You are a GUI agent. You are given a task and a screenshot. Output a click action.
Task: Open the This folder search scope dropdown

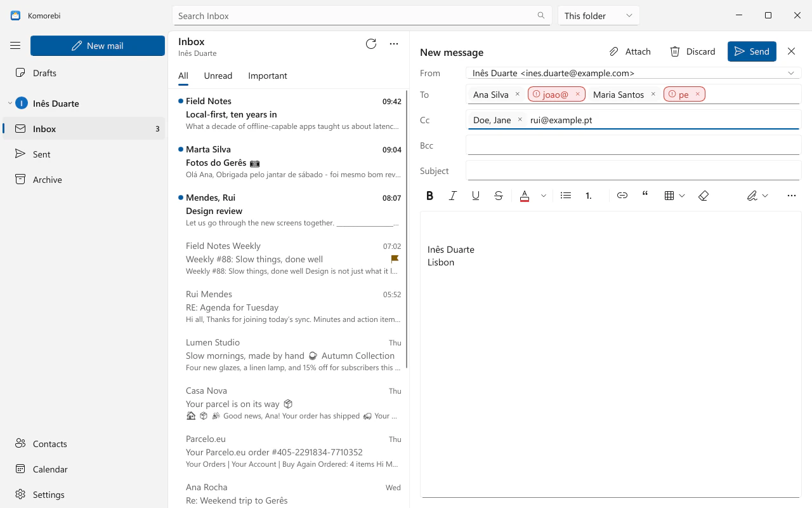click(x=598, y=16)
